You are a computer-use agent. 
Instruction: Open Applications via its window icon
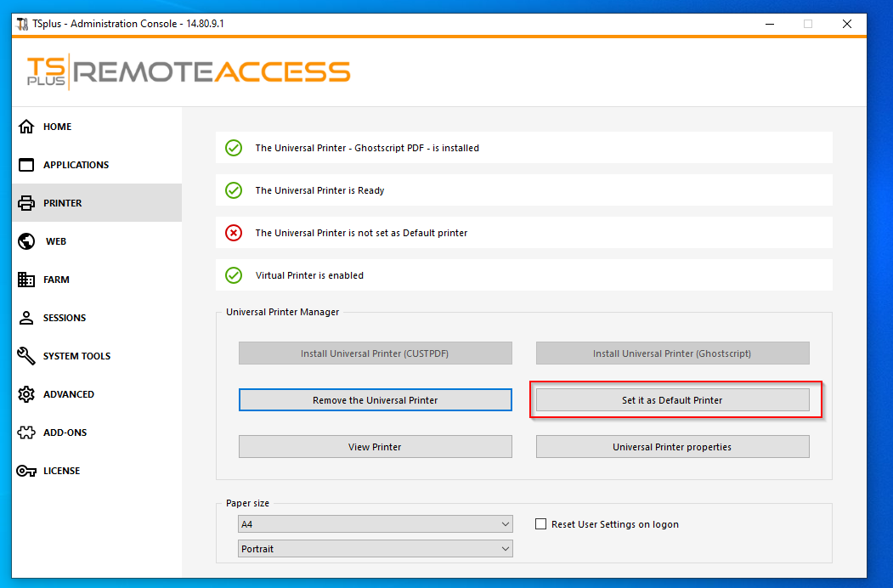pyautogui.click(x=26, y=165)
